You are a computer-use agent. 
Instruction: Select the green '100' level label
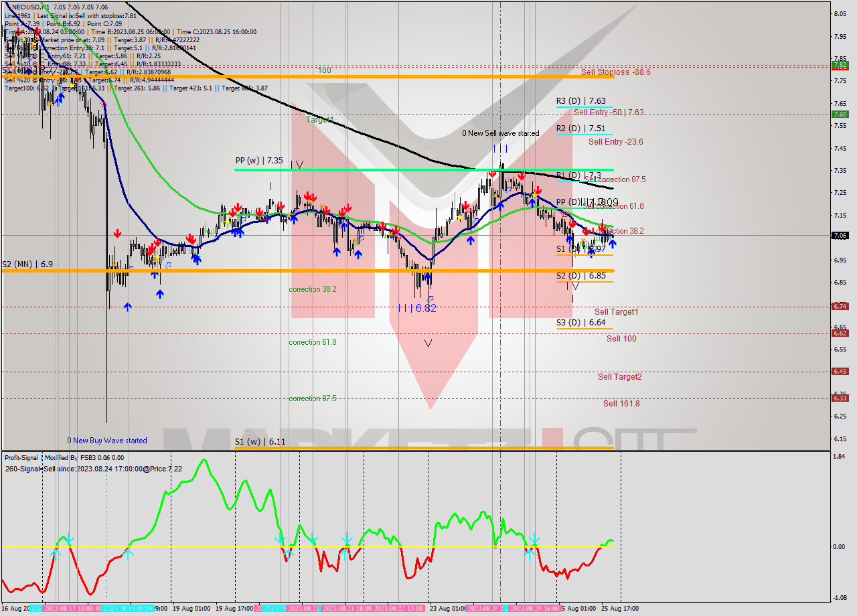tap(325, 70)
